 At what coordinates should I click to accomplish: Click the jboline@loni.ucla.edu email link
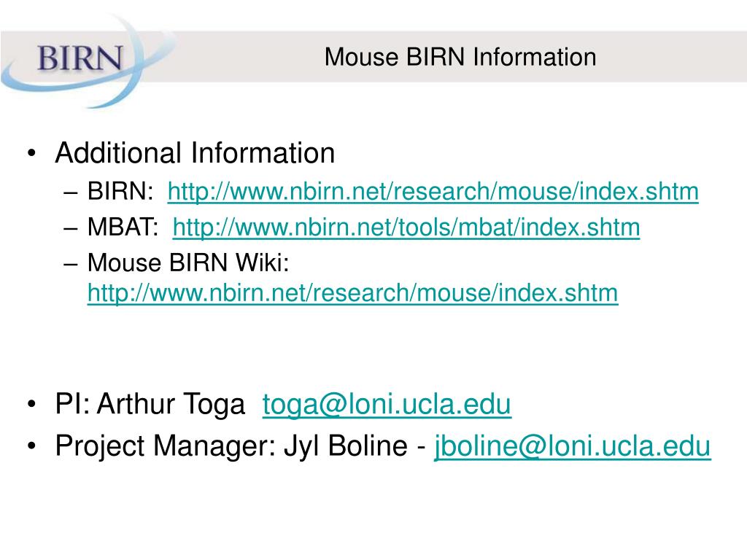572,446
